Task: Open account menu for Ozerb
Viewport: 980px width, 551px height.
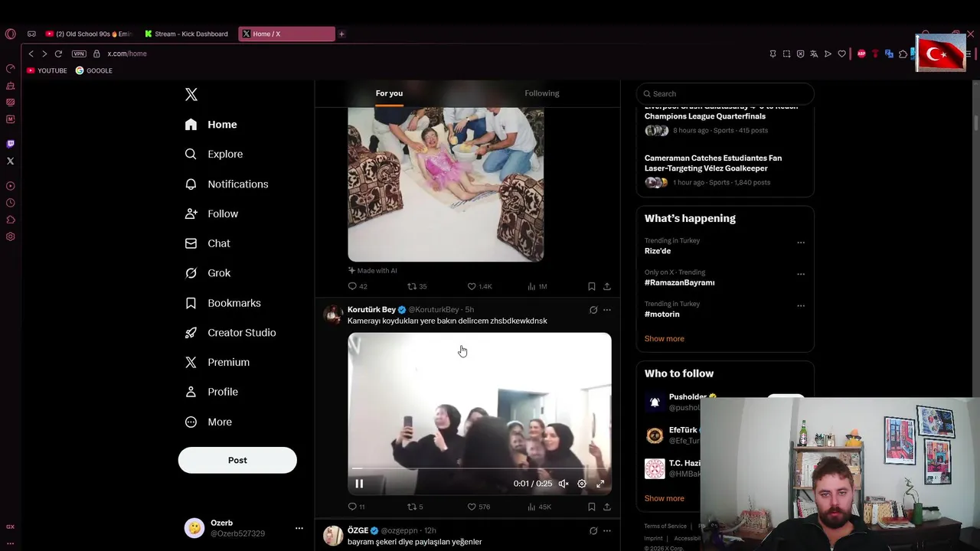Action: pyautogui.click(x=299, y=528)
